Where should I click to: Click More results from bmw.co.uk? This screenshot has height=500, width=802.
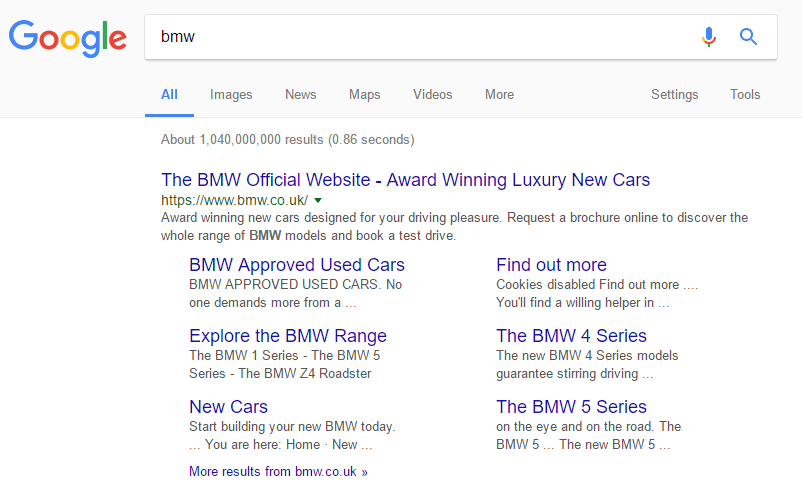(278, 471)
